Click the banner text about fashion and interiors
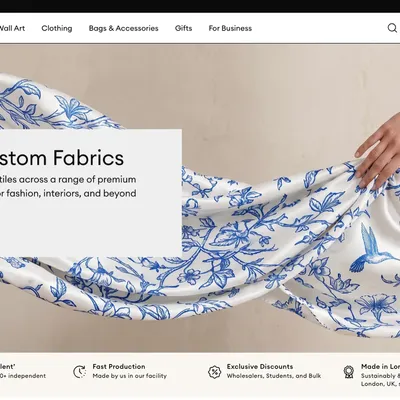This screenshot has width=400, height=400. (x=68, y=193)
